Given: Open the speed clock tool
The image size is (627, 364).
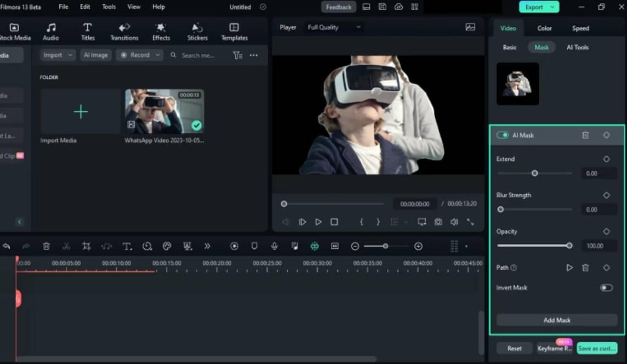Looking at the screenshot, I should pyautogui.click(x=147, y=246).
